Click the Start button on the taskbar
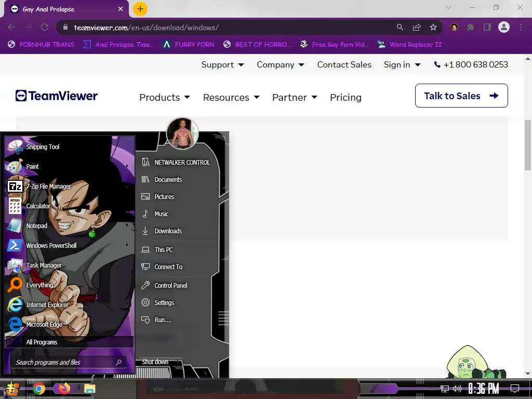 [x=12, y=389]
